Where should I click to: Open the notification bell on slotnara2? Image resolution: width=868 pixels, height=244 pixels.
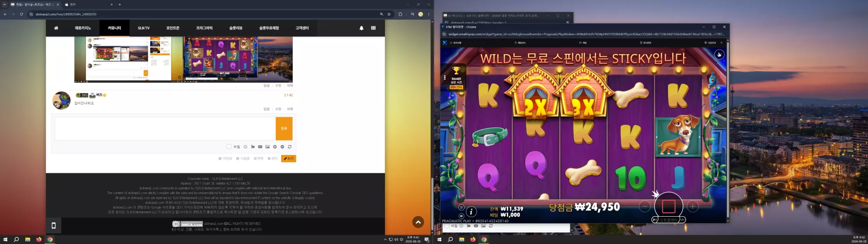[361, 28]
